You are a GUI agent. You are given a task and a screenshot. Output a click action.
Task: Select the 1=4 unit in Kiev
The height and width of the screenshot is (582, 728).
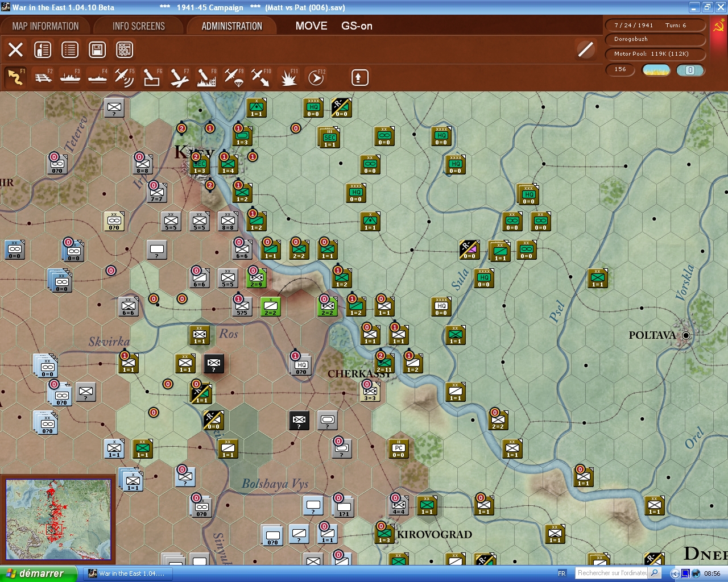(x=227, y=164)
